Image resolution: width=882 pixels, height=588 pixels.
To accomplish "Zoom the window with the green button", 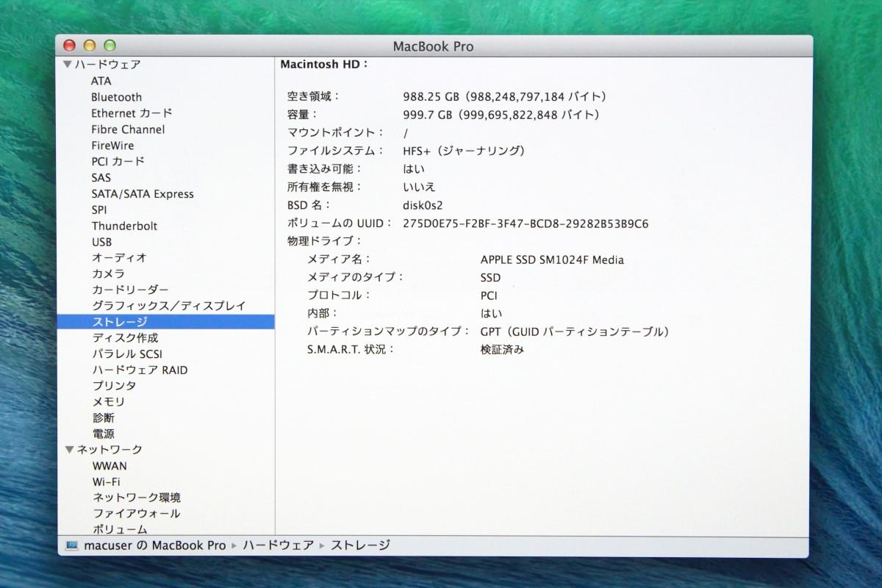I will click(x=110, y=46).
